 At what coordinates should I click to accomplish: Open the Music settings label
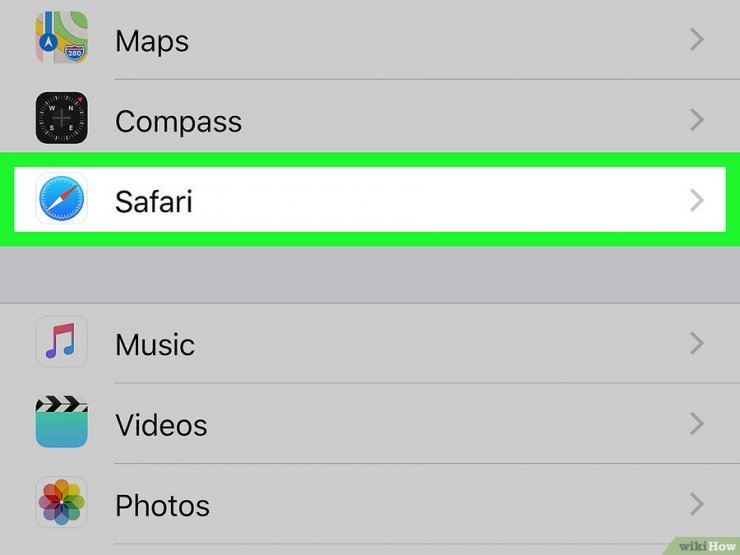click(x=155, y=345)
